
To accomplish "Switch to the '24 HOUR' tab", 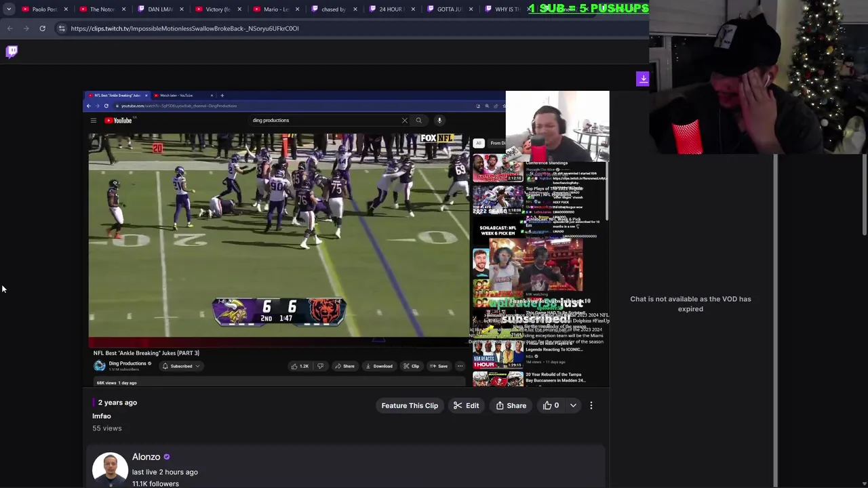I will coord(390,9).
